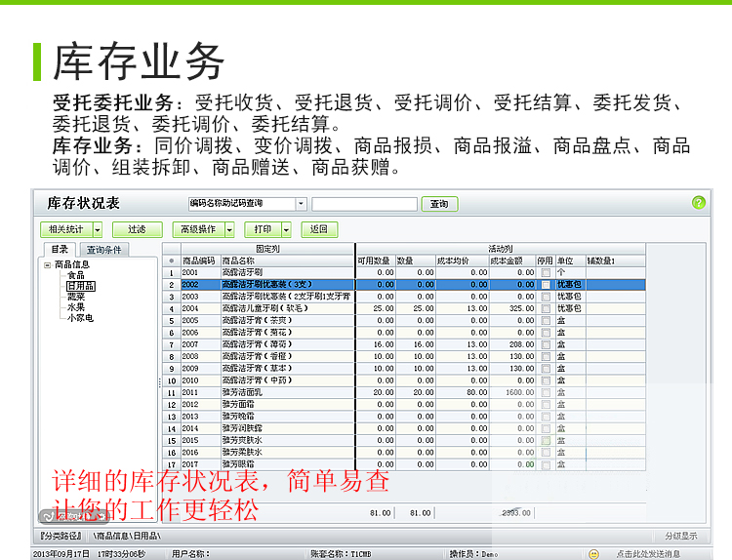
Task: Toggle 停用 checkbox for product 2004
Action: coord(546,308)
